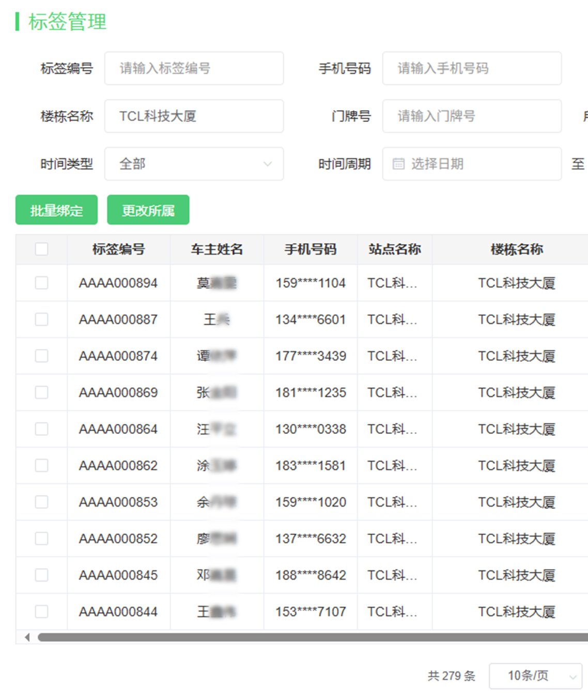Expand the 10条/页 page size selector
The height and width of the screenshot is (700, 588).
(x=535, y=676)
